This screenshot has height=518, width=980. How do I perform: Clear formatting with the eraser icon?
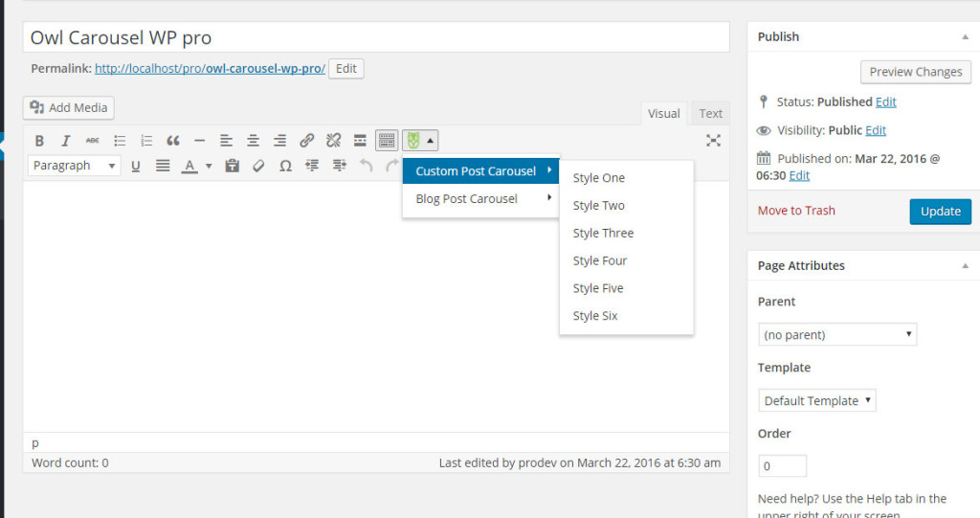click(258, 166)
